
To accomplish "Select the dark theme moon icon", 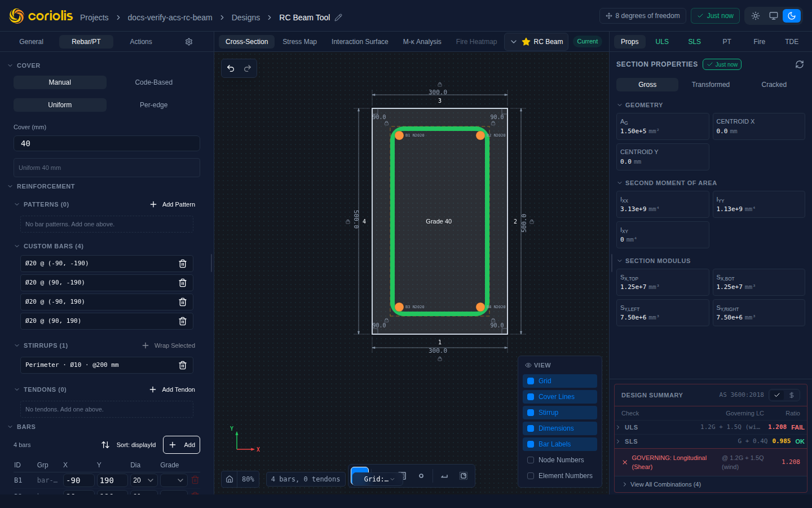I will pos(792,16).
